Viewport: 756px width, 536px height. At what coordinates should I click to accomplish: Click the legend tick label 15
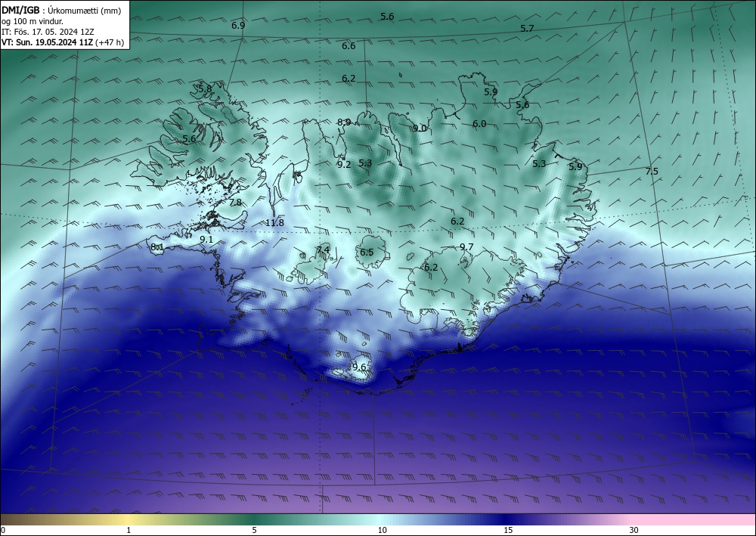point(508,530)
